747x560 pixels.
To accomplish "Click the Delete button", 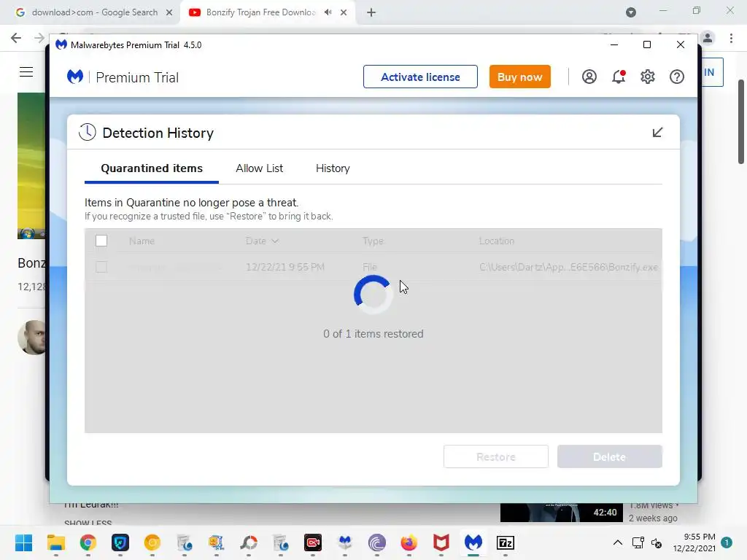I will [x=609, y=456].
